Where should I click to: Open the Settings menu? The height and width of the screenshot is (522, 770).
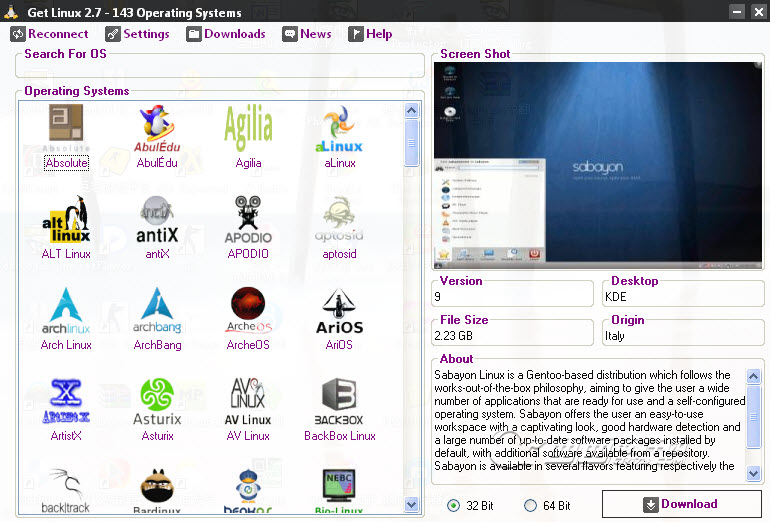click(x=138, y=34)
